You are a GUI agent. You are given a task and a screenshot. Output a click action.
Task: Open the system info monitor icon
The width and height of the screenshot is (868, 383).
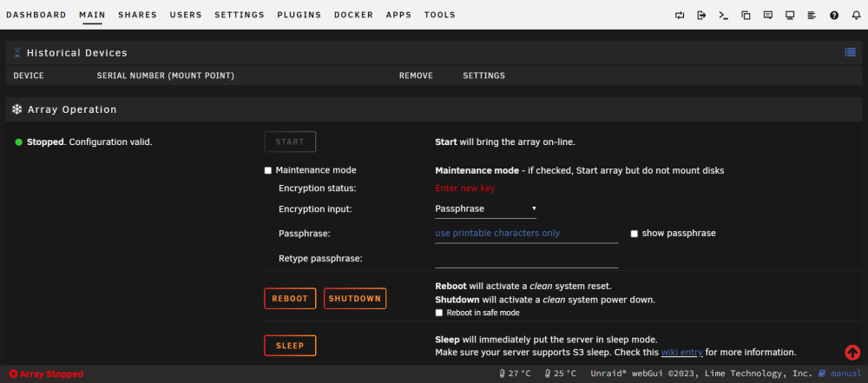790,16
